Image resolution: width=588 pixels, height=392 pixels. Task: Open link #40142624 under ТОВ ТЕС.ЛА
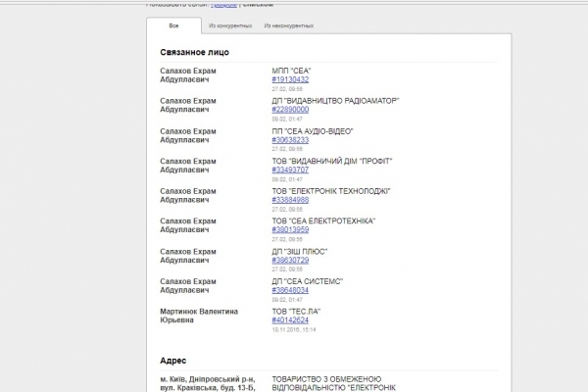click(x=290, y=320)
